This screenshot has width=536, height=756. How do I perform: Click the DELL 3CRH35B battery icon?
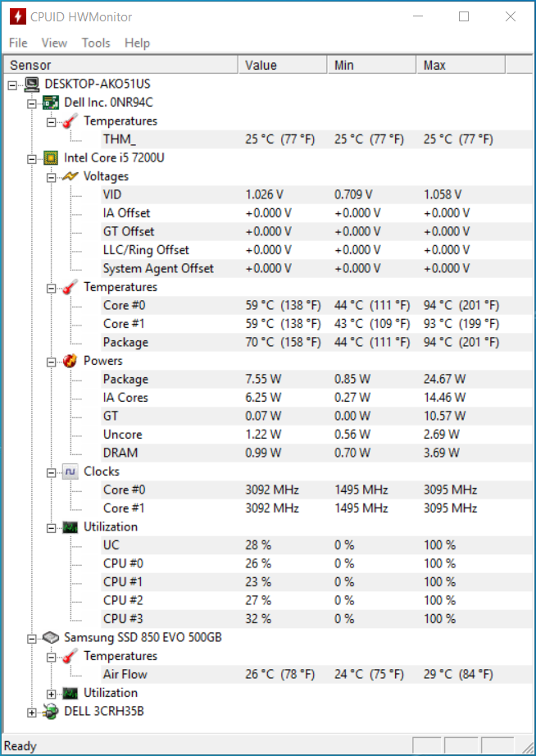(x=51, y=712)
